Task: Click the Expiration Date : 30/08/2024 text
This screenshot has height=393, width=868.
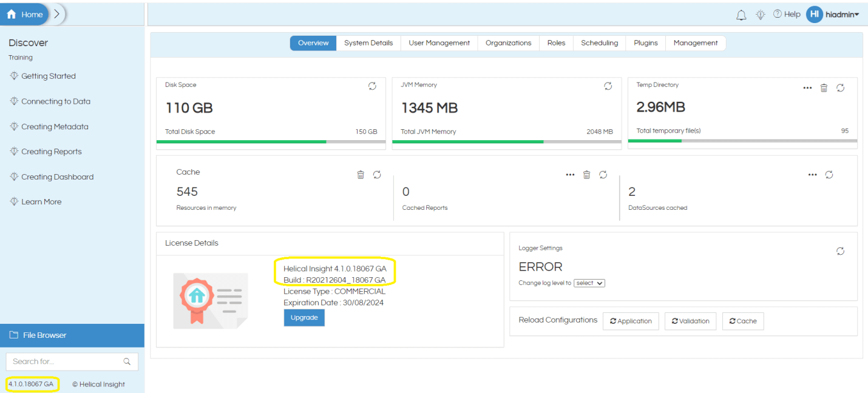Action: [x=333, y=303]
